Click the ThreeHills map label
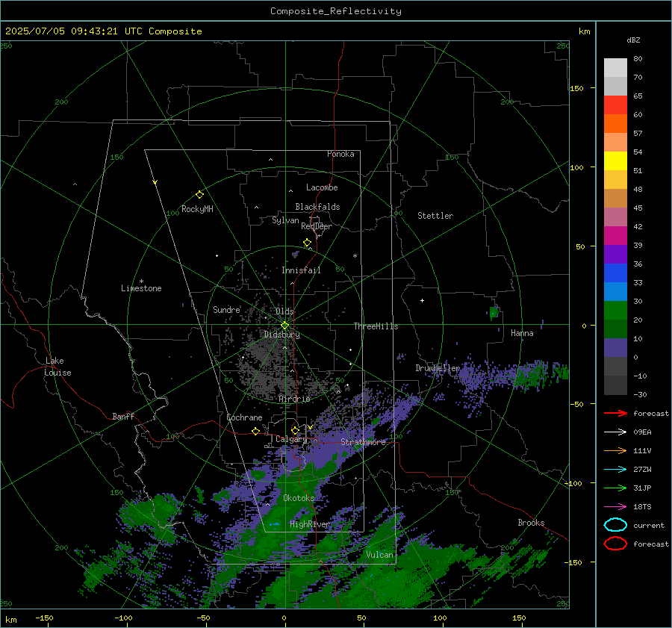672x628 pixels. point(376,326)
